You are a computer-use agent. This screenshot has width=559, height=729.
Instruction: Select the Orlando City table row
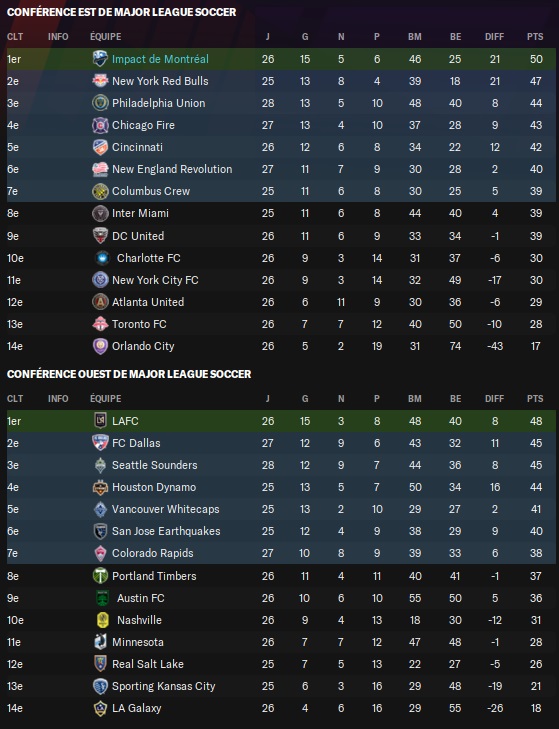tap(281, 346)
